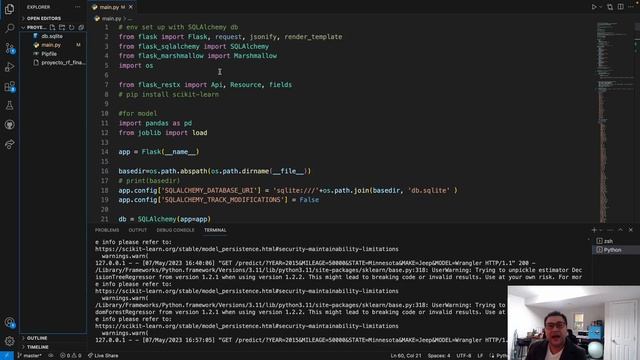640x360 pixels.
Task: Click the 'import pandas as pd' line
Action: (155, 123)
